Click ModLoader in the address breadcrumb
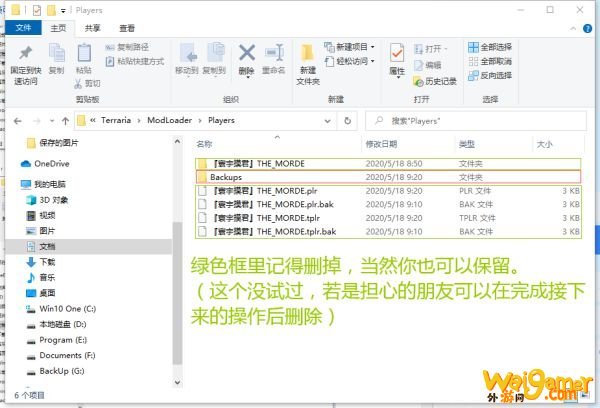The height and width of the screenshot is (408, 600). click(170, 121)
